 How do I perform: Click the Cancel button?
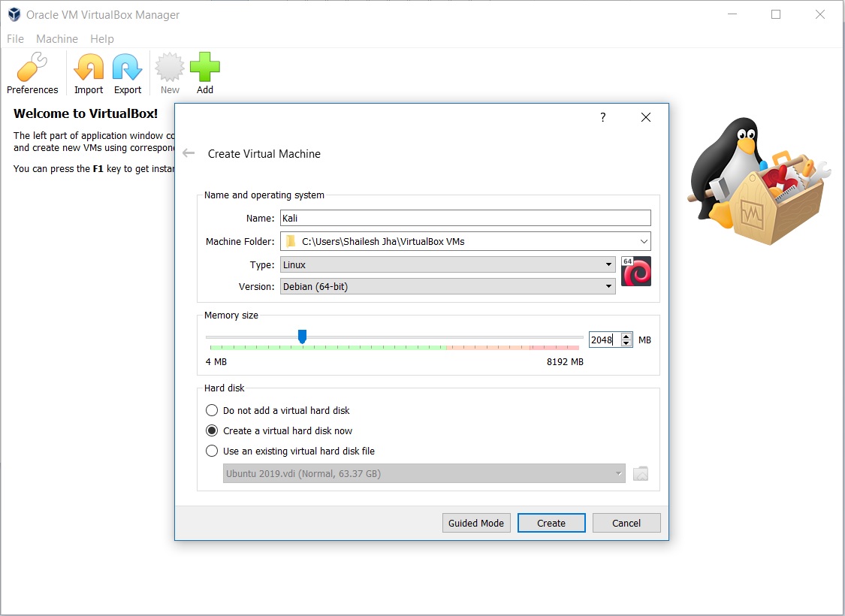[x=626, y=523]
